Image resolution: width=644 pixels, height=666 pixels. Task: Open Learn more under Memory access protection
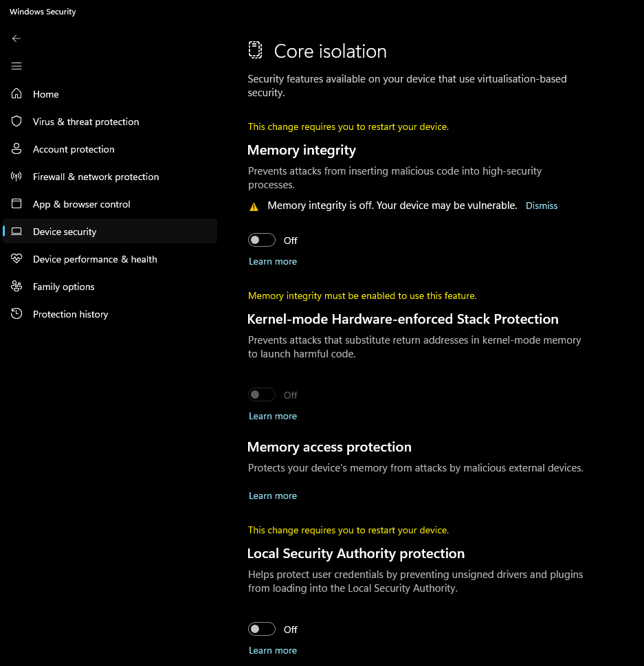(x=273, y=496)
